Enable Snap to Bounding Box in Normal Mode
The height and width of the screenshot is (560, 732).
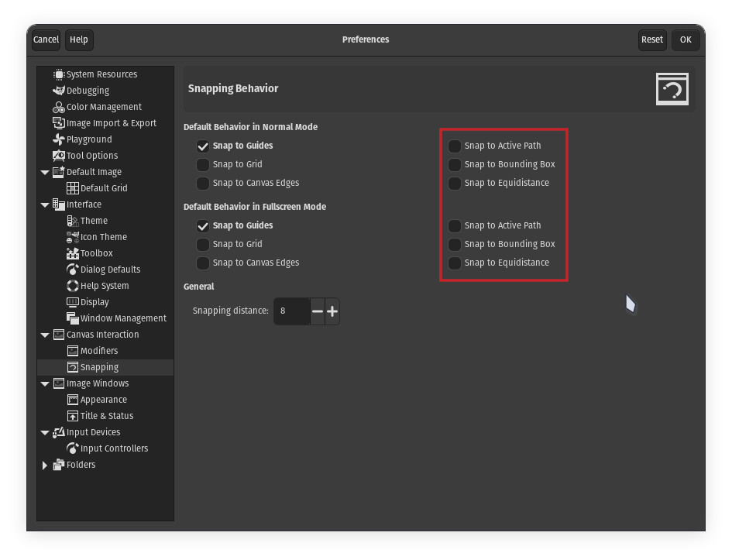[x=454, y=164]
